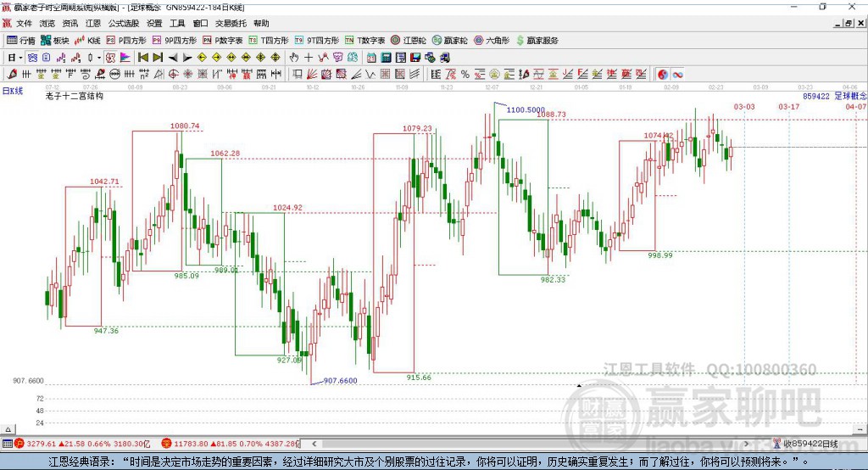
Task: Select the crosshair cursor tool
Action: click(x=309, y=57)
